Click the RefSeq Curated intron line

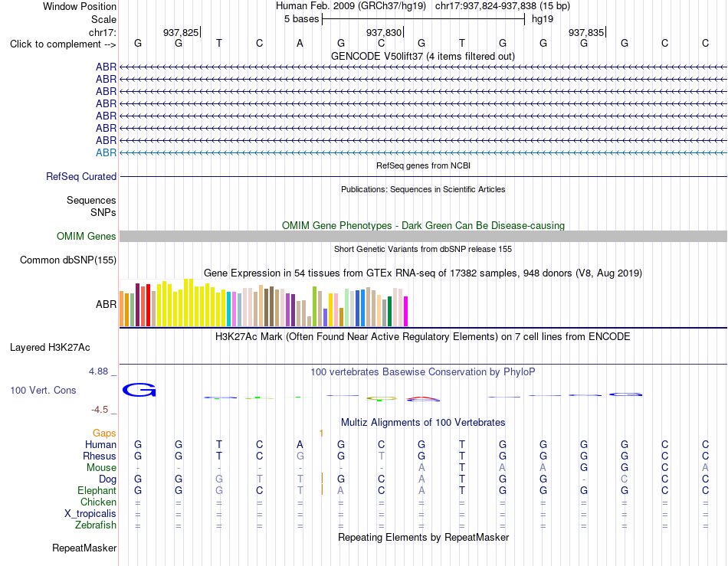(423, 176)
